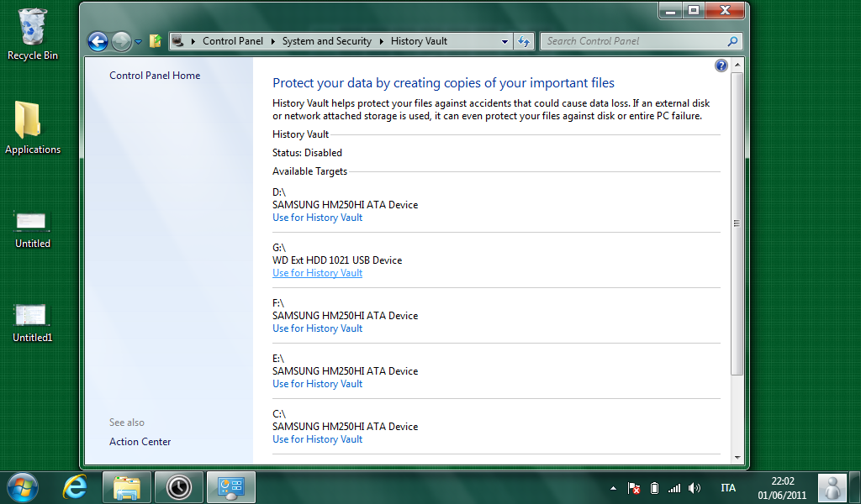861x504 pixels.
Task: Open Action Center link
Action: [140, 442]
